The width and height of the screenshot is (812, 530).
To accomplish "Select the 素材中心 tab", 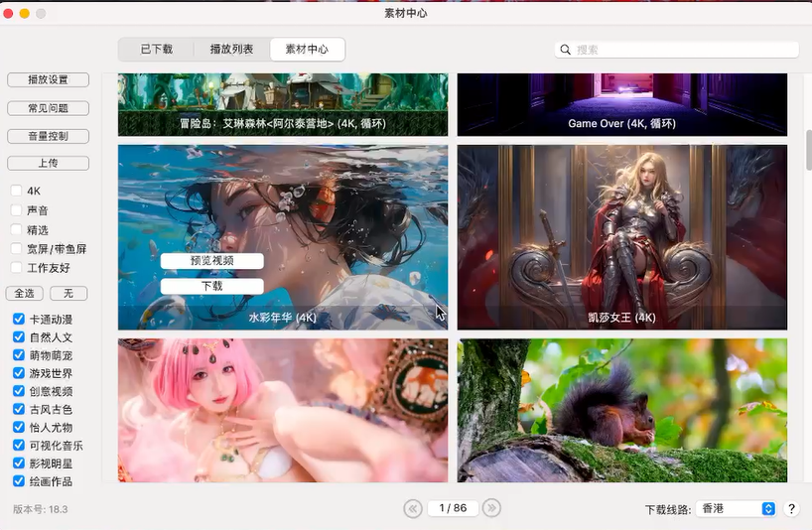I will coord(307,50).
